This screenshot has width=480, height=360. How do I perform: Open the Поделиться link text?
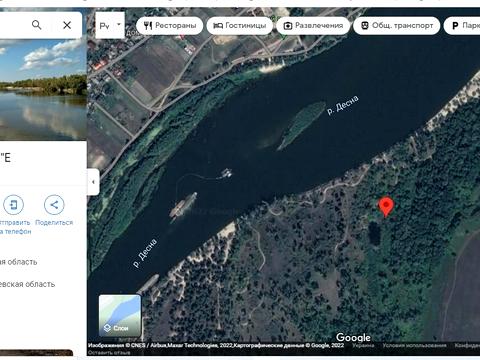coord(54,222)
